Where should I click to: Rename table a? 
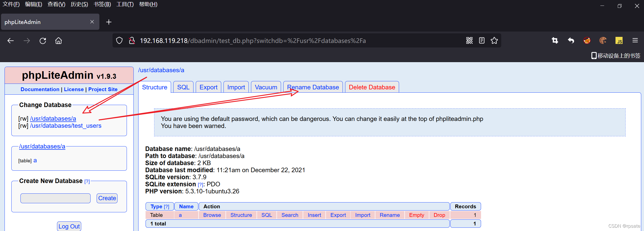pyautogui.click(x=390, y=215)
